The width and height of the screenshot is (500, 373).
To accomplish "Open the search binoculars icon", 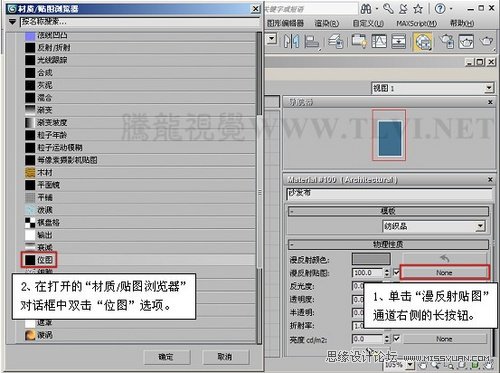I will pos(366,9).
